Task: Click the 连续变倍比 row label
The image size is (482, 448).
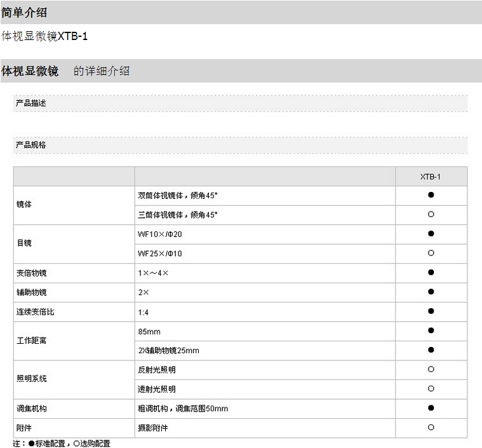Action: click(x=36, y=312)
